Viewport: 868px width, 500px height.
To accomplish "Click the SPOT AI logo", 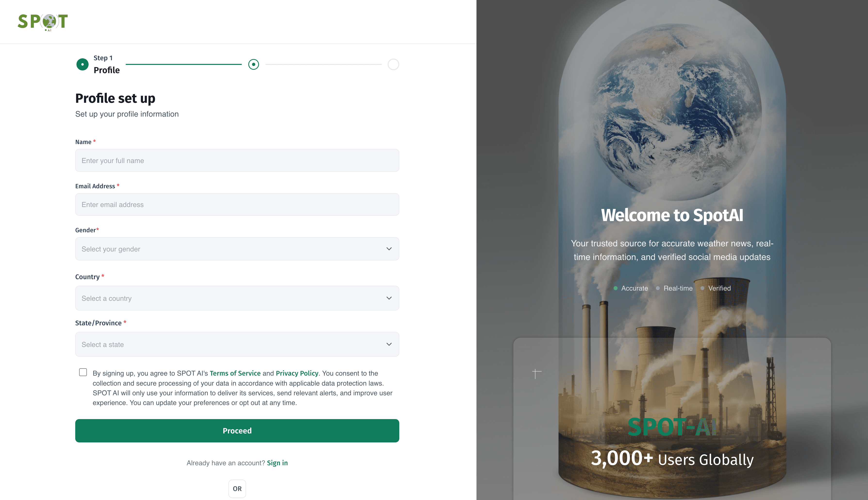I will 42,22.
